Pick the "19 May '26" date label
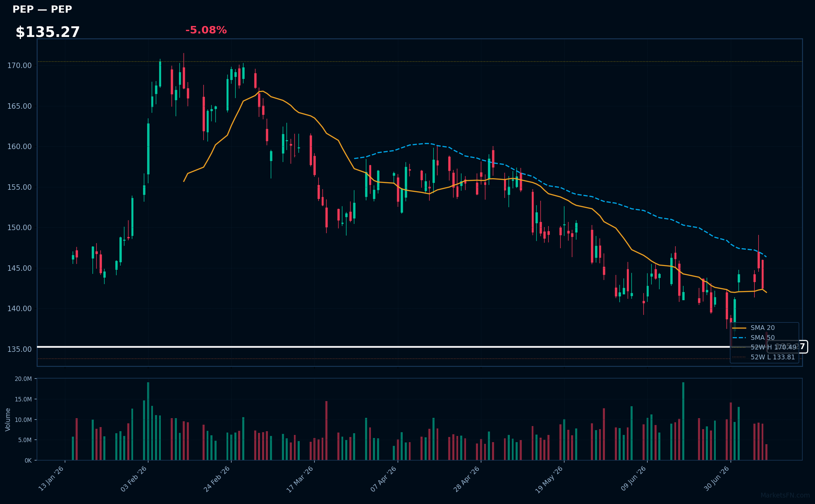This screenshot has height=504, width=815. pyautogui.click(x=549, y=479)
